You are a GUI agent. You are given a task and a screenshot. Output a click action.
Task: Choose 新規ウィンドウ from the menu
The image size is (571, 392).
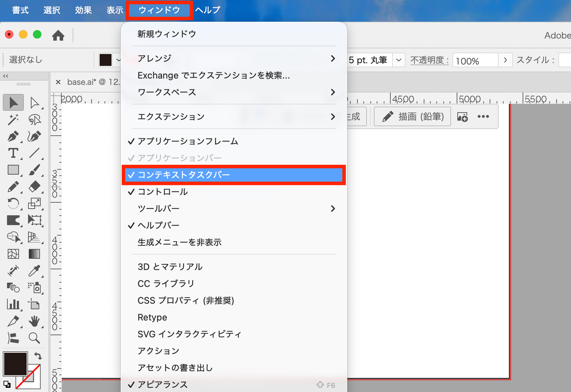234,34
